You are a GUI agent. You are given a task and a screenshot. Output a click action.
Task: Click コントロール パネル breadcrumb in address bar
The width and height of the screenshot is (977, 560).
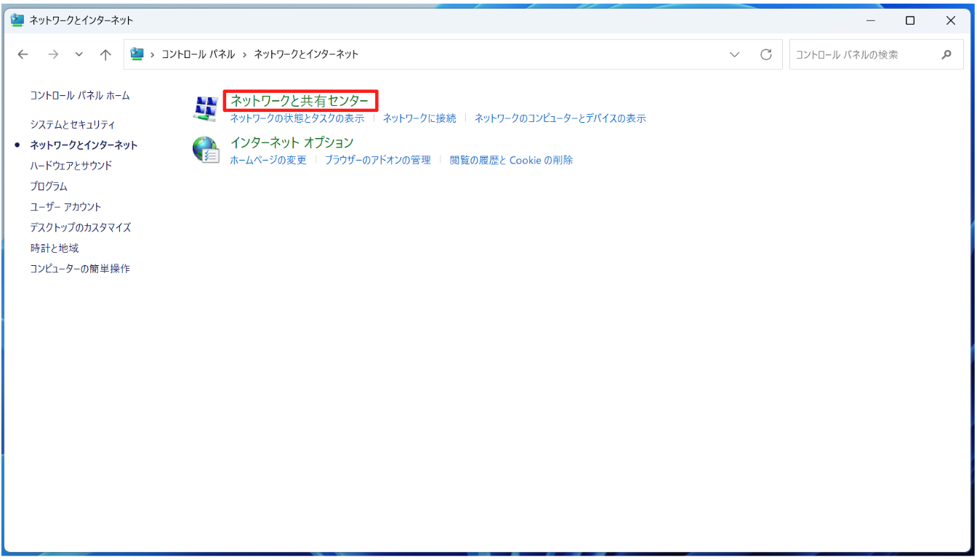pos(198,54)
